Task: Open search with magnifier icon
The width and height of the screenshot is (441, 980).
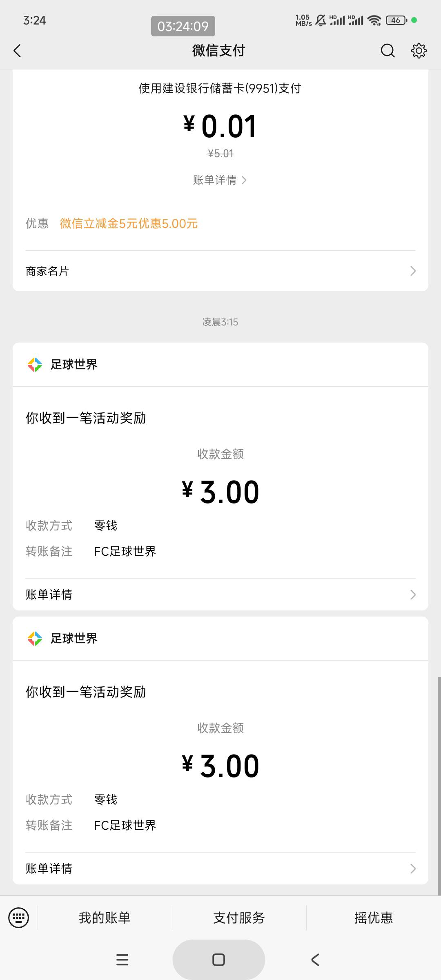Action: (388, 51)
